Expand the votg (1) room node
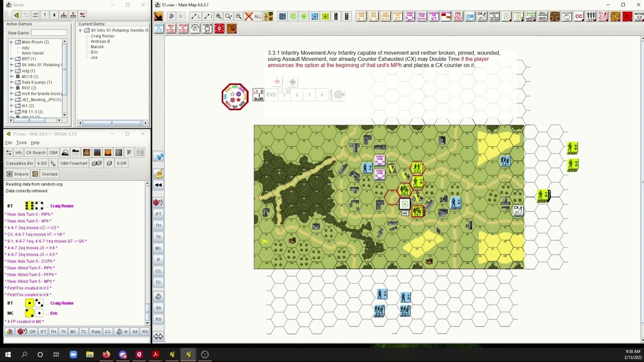The width and height of the screenshot is (644, 362). pyautogui.click(x=11, y=71)
